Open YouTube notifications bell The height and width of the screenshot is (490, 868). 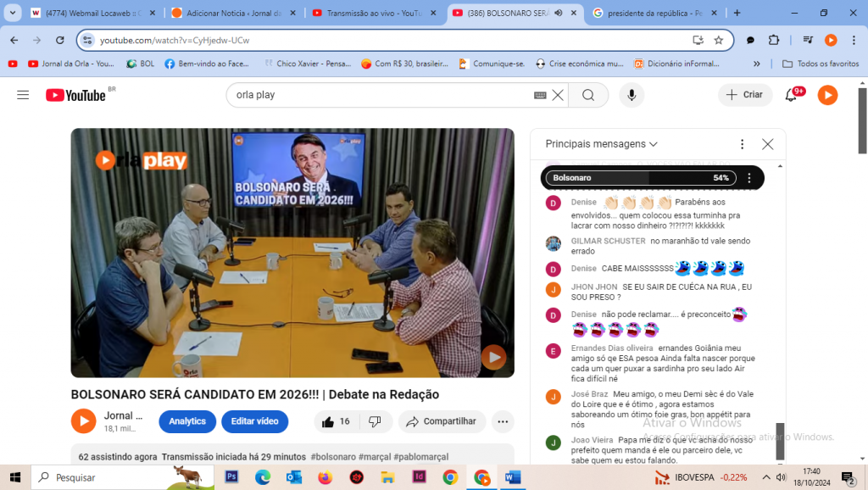(x=792, y=95)
